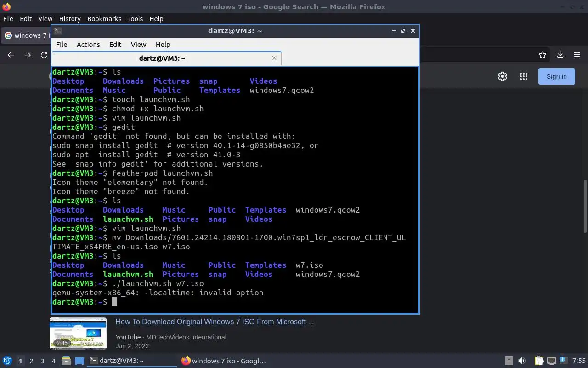Open 'How To Download Original Windows 7 ISO' link
588x368 pixels.
tap(215, 322)
